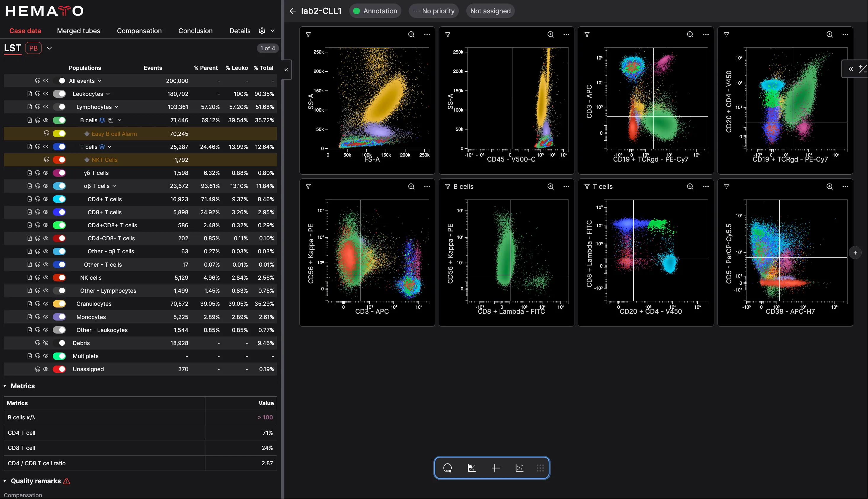Show Debris using its crossed eye icon
The height and width of the screenshot is (499, 868).
pos(46,343)
